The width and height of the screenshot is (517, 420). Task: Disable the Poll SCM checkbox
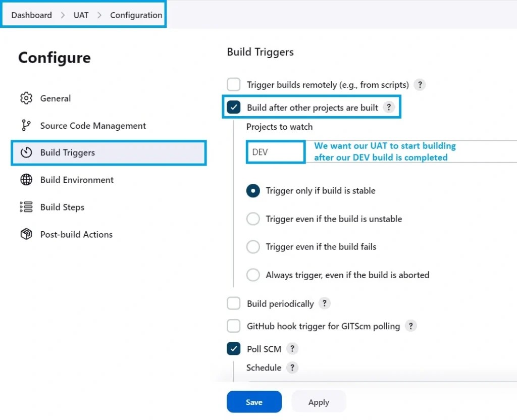233,348
